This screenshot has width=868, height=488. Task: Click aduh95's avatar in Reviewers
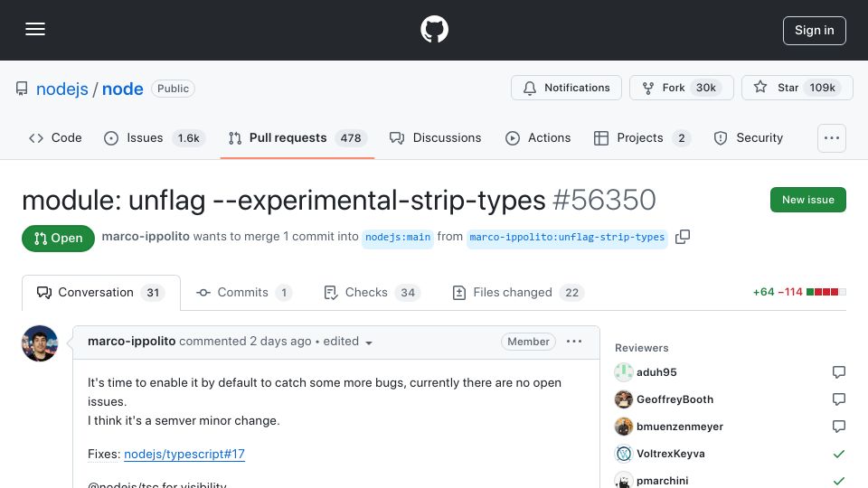[x=624, y=372]
